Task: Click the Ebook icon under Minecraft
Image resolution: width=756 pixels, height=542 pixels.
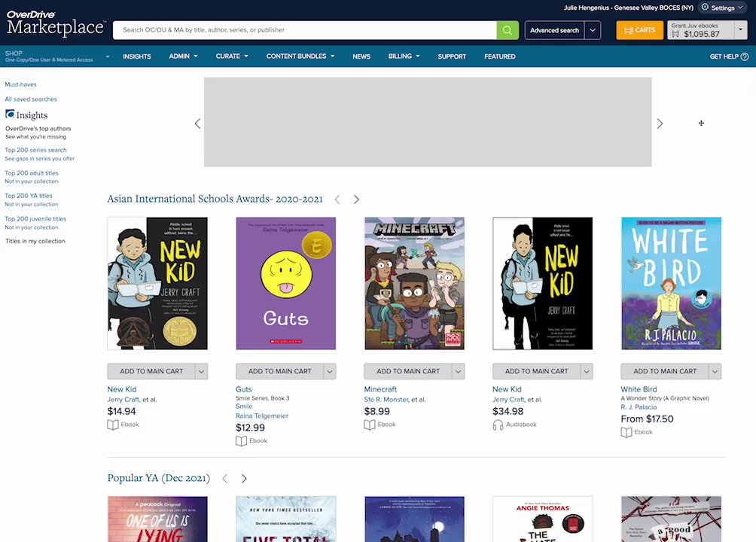Action: click(x=369, y=425)
